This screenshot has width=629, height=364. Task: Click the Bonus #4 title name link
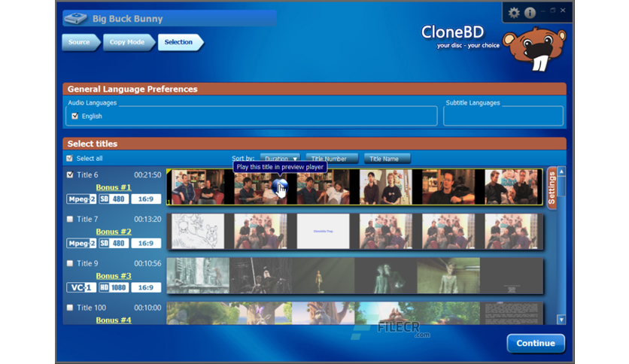pyautogui.click(x=114, y=320)
